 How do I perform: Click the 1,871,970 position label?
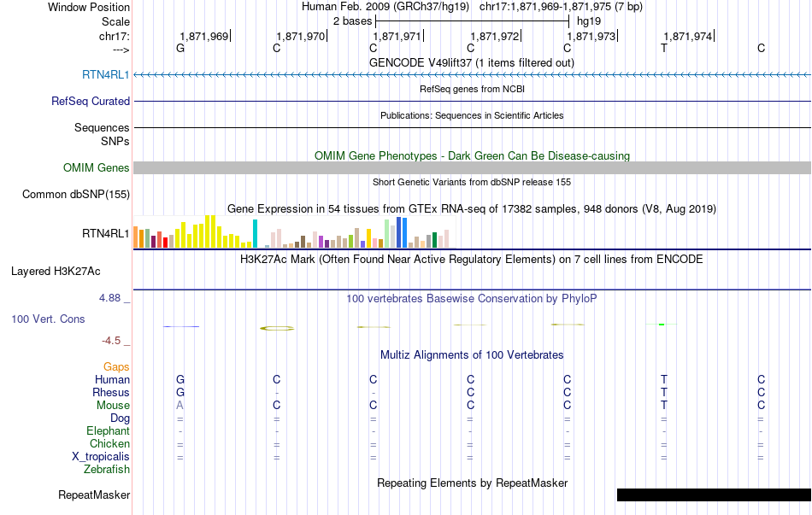[x=301, y=36]
